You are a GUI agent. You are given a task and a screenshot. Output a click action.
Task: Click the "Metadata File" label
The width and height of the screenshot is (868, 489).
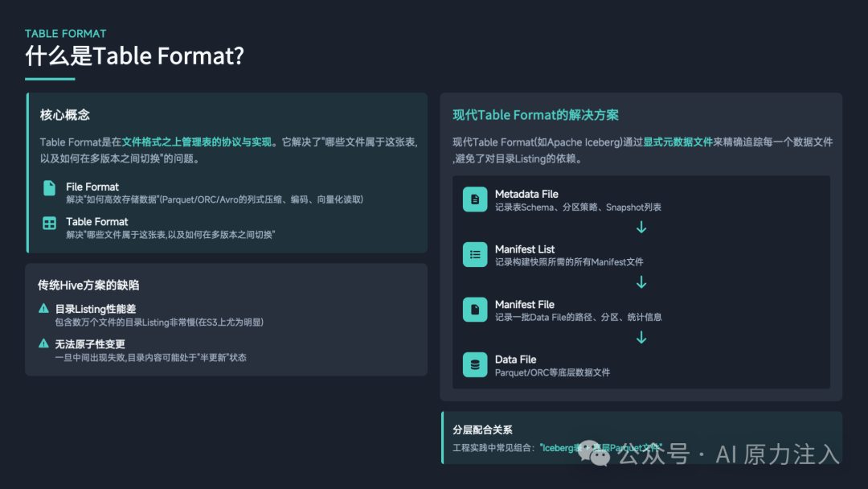click(x=526, y=194)
